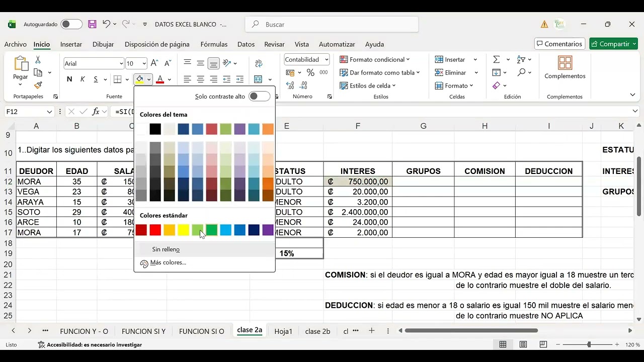Open the Arial font name dropdown
Viewport: 644px width, 362px height.
[x=121, y=63]
